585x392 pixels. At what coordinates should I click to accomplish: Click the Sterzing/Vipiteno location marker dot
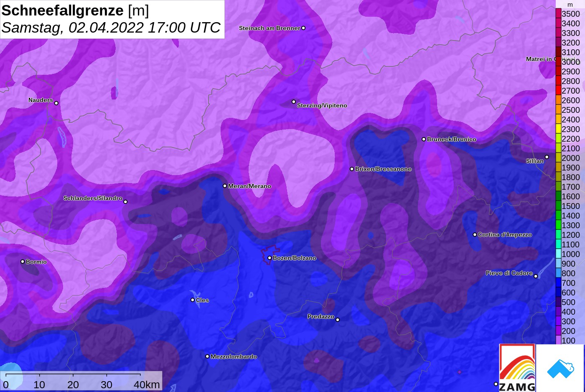click(294, 102)
